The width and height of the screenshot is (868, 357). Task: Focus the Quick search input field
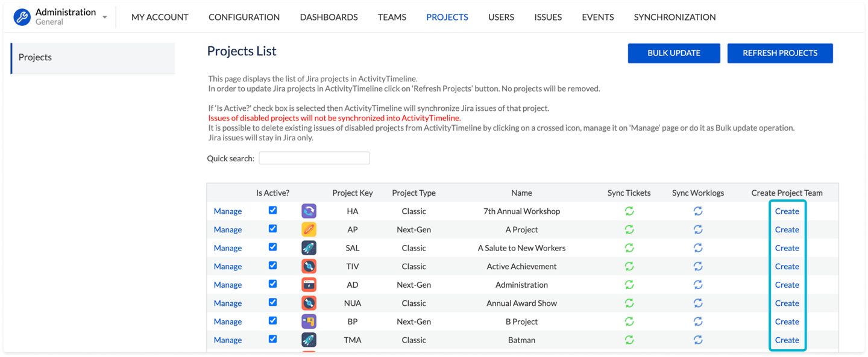click(314, 158)
